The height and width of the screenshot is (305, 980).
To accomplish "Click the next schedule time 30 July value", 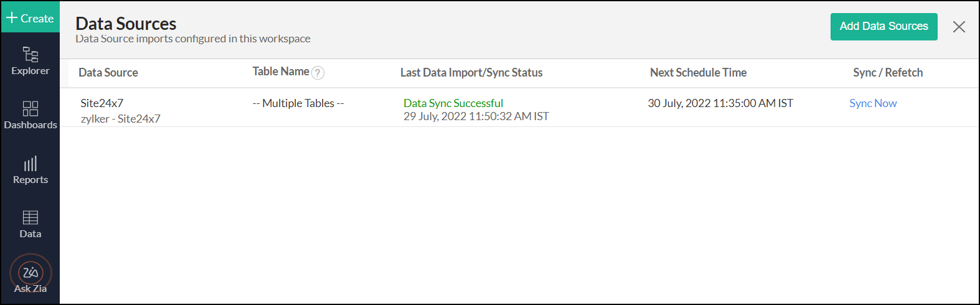I will [x=720, y=103].
